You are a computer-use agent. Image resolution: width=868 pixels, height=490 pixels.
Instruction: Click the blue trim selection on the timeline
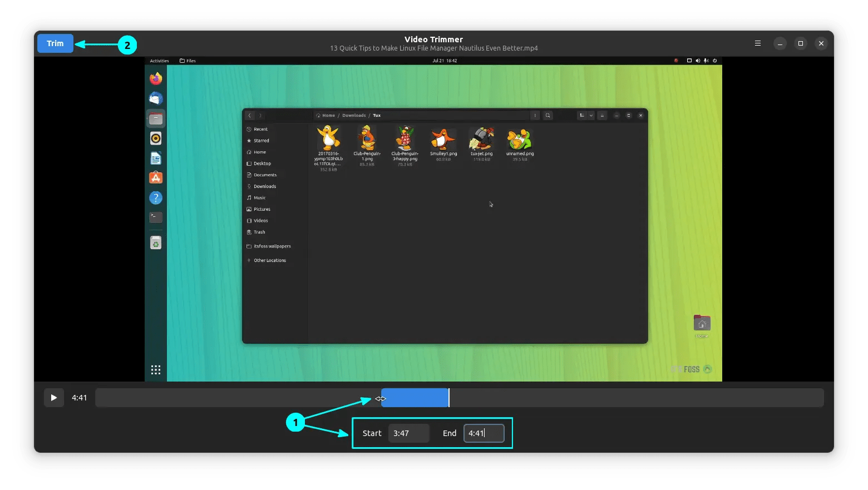click(x=414, y=398)
